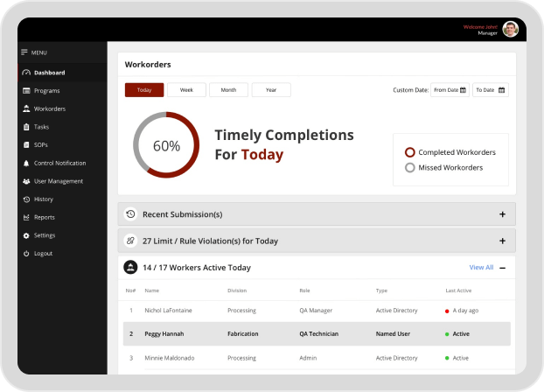Expand the 27 Limit / Rule Violation(s) panel

[502, 241]
